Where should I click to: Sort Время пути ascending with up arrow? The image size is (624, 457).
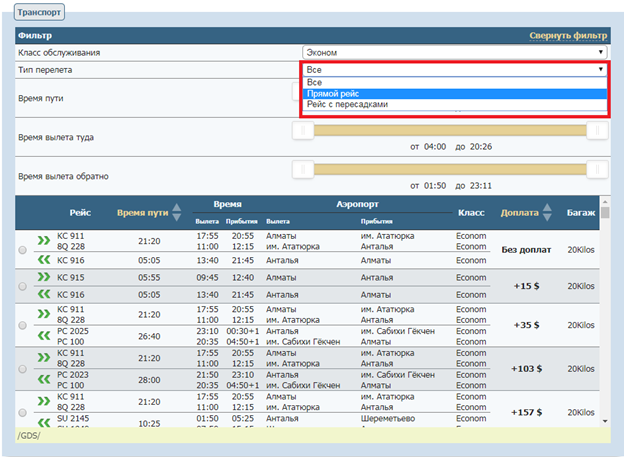tap(177, 207)
